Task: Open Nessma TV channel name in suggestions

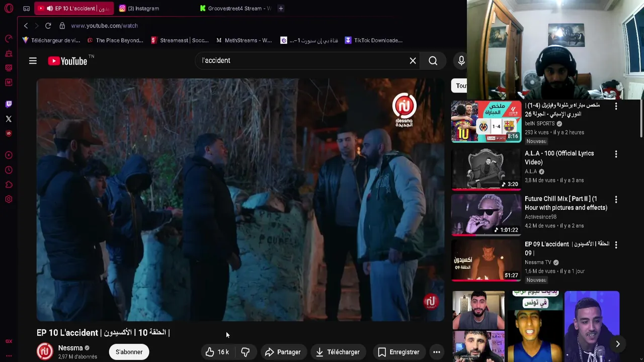Action: tap(538, 262)
